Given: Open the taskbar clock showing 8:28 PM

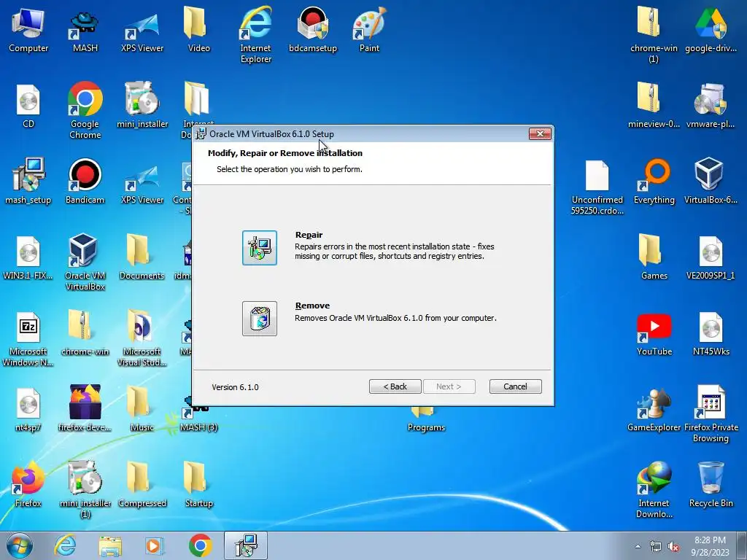Looking at the screenshot, I should (x=710, y=546).
